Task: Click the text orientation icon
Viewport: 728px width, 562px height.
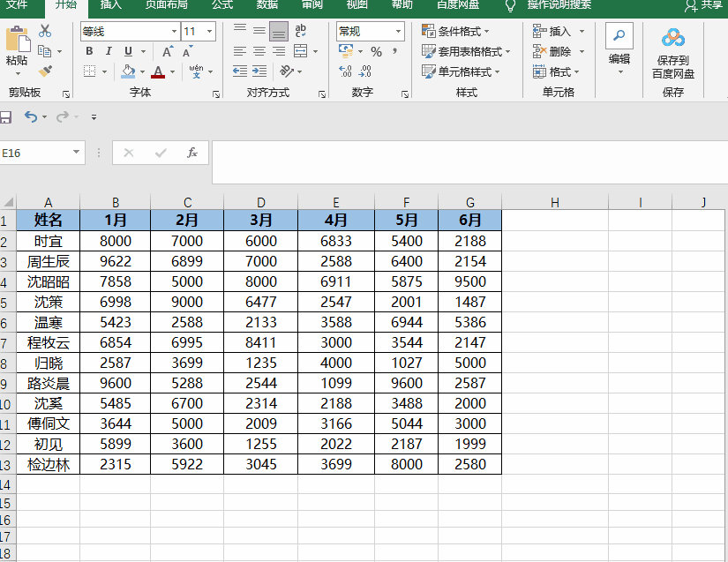Action: point(287,71)
